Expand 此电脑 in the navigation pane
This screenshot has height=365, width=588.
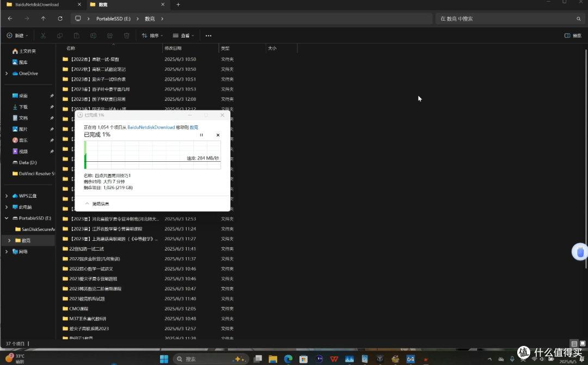tap(7, 207)
